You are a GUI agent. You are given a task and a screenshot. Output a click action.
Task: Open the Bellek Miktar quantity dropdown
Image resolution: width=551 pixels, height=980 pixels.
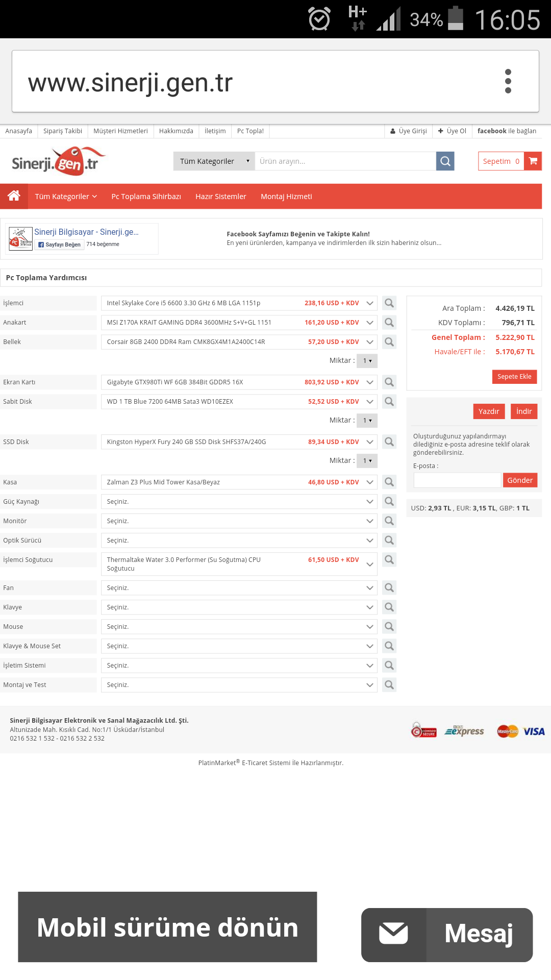[x=367, y=361]
